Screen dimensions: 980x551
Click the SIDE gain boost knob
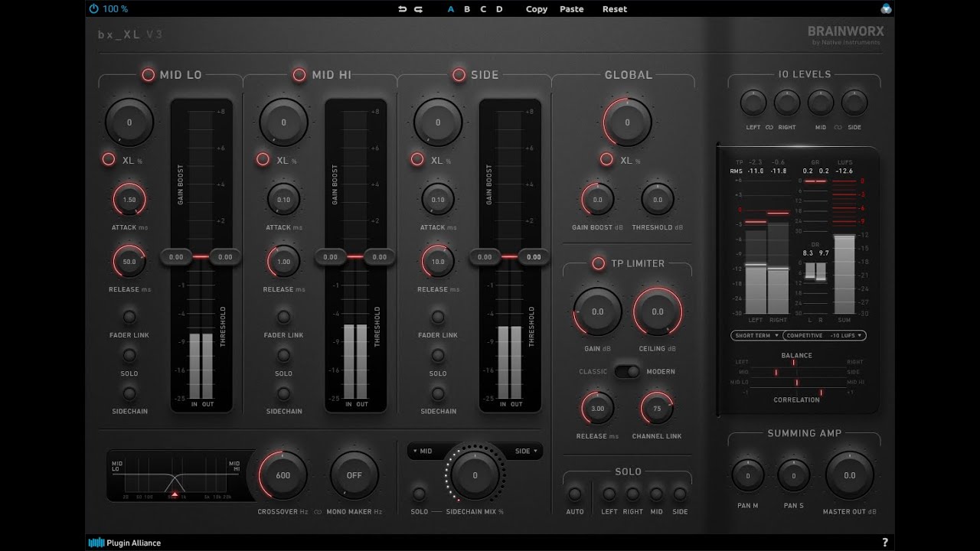click(x=438, y=122)
